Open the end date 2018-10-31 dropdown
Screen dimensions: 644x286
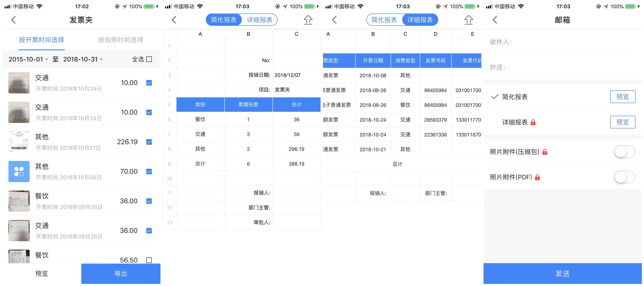click(x=83, y=59)
